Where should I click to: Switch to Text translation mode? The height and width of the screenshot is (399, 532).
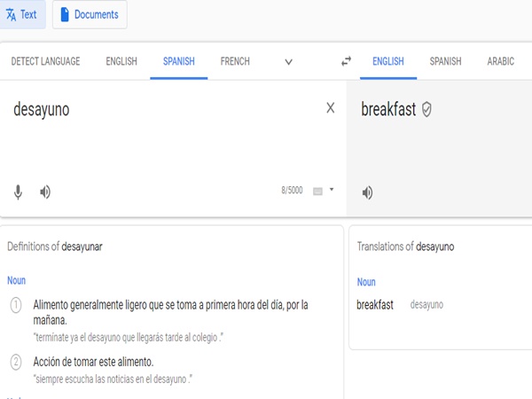pyautogui.click(x=22, y=14)
